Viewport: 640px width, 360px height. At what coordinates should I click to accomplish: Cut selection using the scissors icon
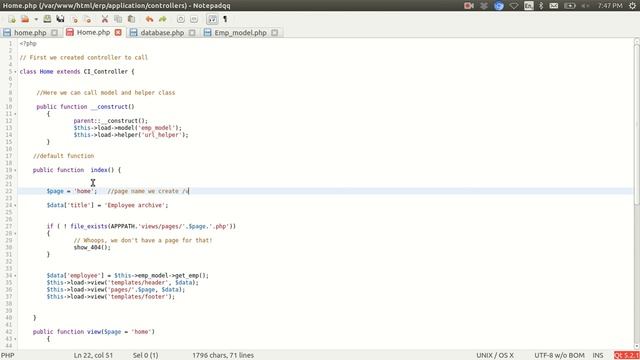click(105, 19)
